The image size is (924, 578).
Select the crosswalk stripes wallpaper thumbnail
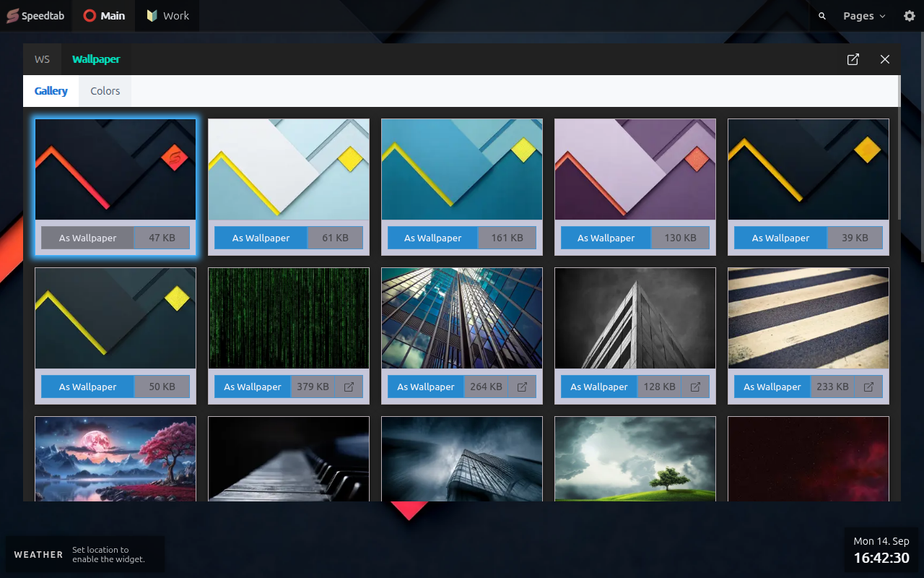(808, 318)
